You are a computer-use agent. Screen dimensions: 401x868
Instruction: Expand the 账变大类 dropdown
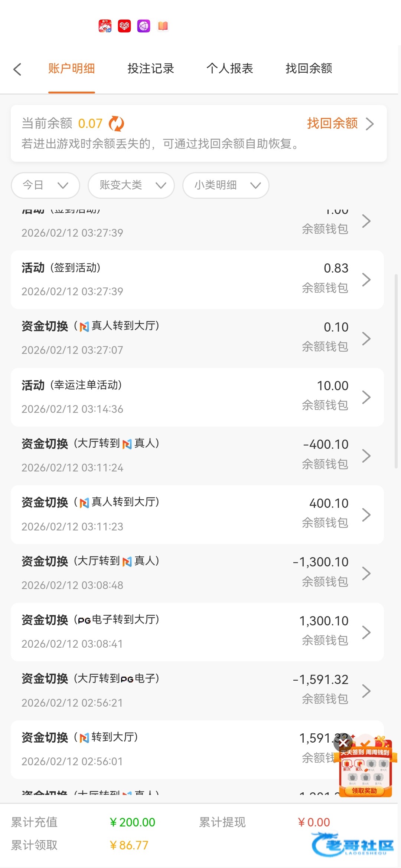[131, 185]
